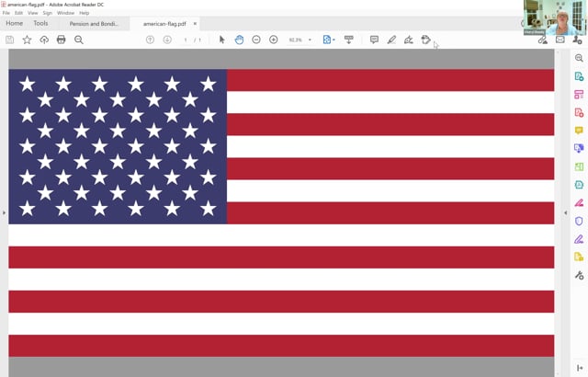Open the Fill and Sign purple pen icon

579,239
